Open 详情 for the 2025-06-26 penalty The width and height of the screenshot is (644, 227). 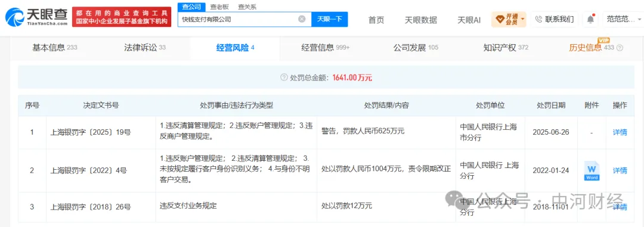620,132
